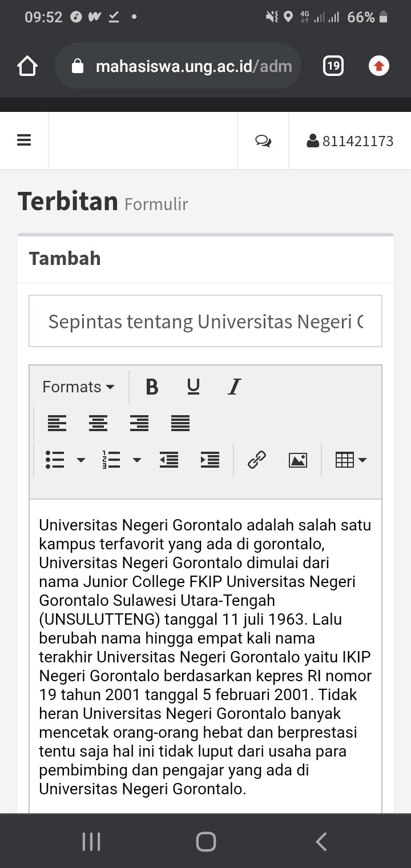Tap the Android home navigation button
Viewport: 411px width, 868px height.
[205, 842]
